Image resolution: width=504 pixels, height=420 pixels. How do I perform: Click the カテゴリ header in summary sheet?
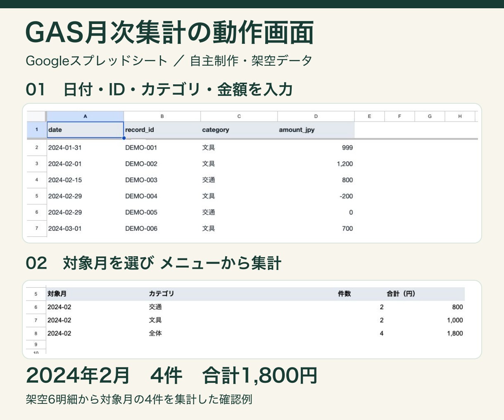[x=242, y=294]
